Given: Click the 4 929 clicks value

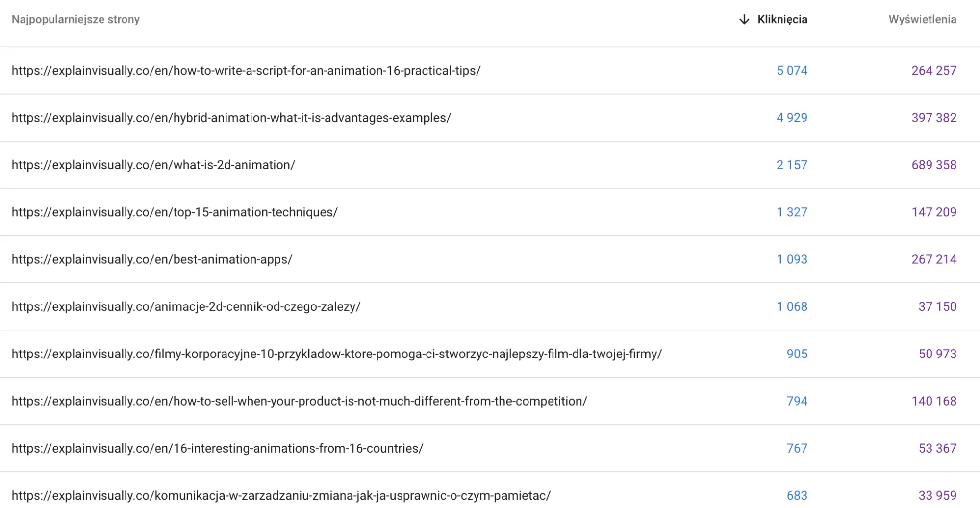Looking at the screenshot, I should pyautogui.click(x=792, y=118).
